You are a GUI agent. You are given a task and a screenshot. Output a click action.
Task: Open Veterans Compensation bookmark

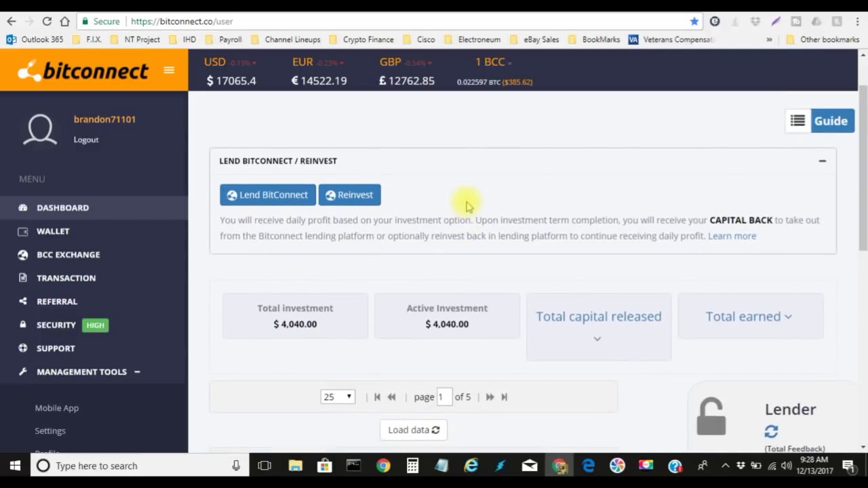click(671, 39)
